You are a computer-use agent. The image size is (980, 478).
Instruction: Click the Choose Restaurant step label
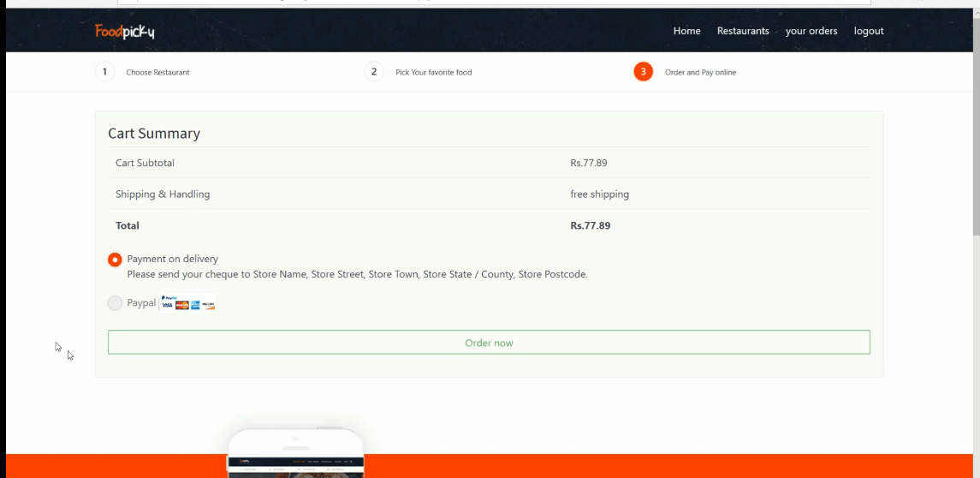[157, 73]
